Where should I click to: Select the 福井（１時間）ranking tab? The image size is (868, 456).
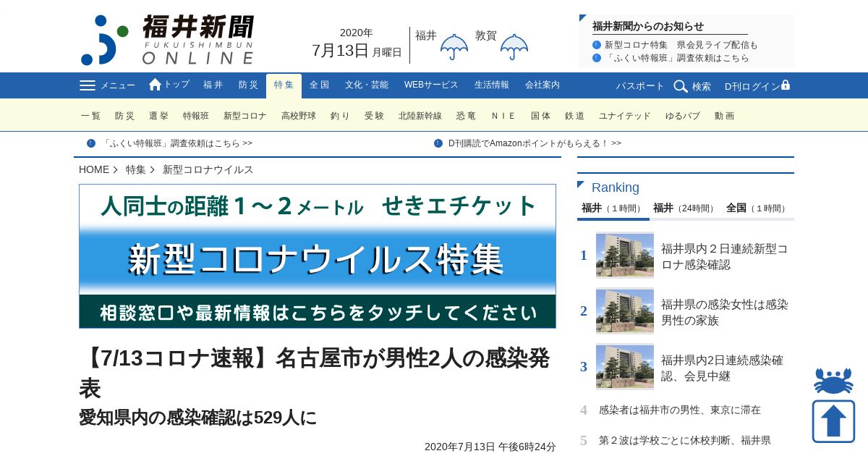(613, 208)
